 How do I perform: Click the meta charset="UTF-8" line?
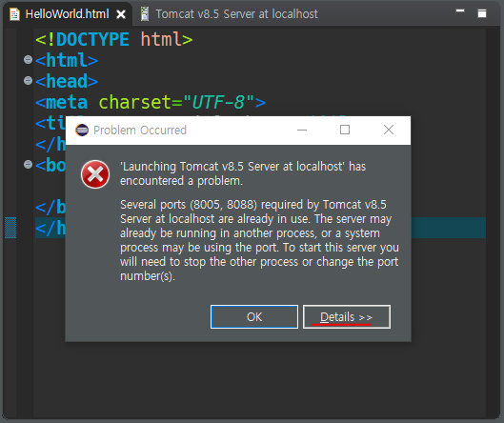[x=151, y=102]
